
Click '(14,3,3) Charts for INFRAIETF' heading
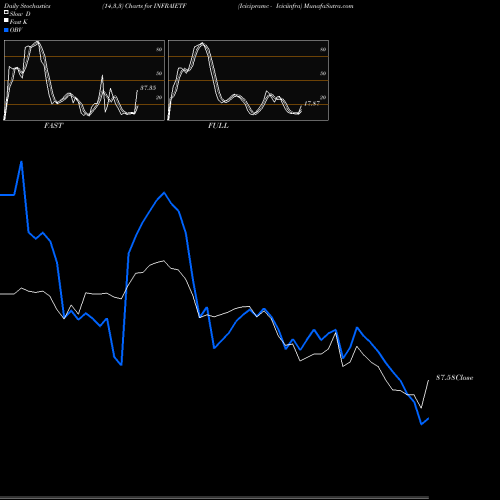pyautogui.click(x=144, y=6)
